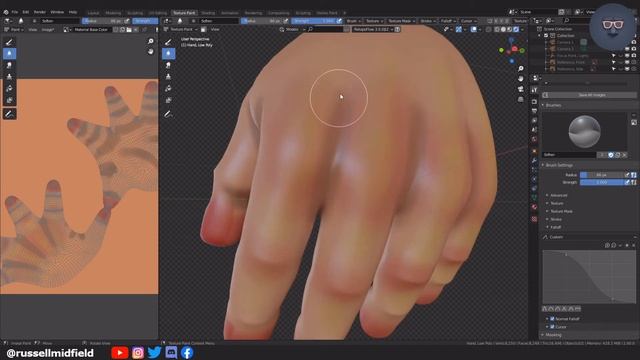Open the Modifiers wrench properties tab

tap(534, 160)
